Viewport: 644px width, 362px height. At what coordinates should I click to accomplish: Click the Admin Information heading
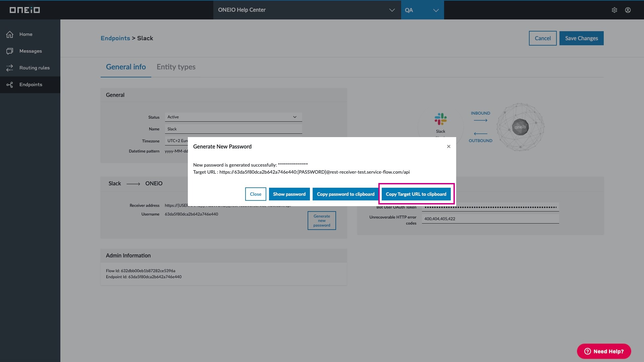(x=128, y=255)
